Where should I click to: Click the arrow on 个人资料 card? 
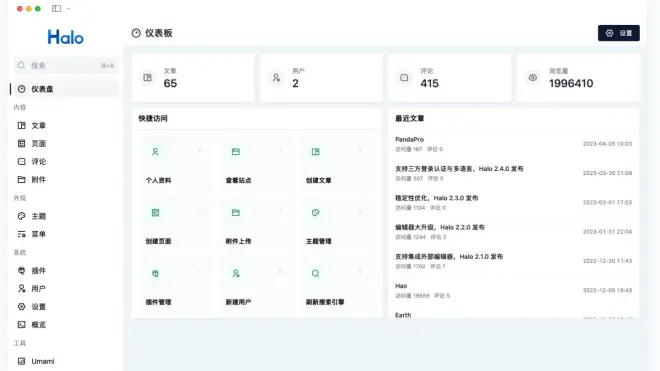click(200, 150)
